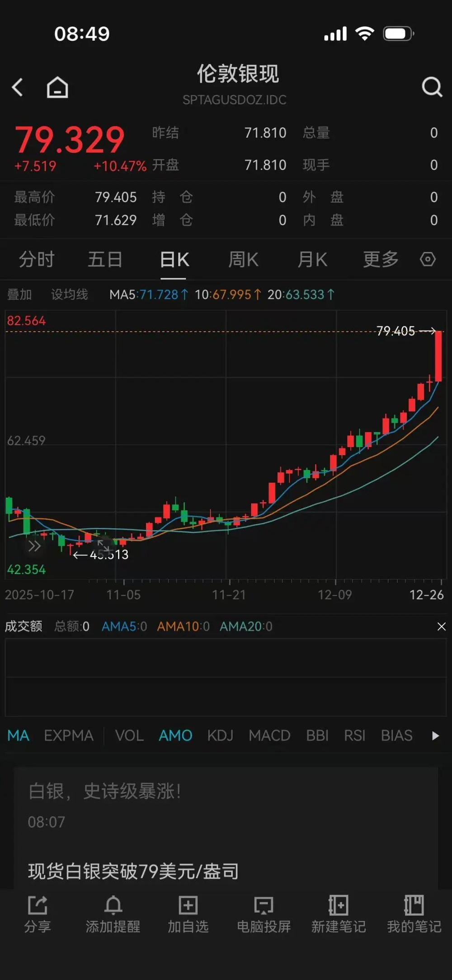Tap the Share icon (分享)
The width and height of the screenshot is (452, 980).
click(x=38, y=914)
